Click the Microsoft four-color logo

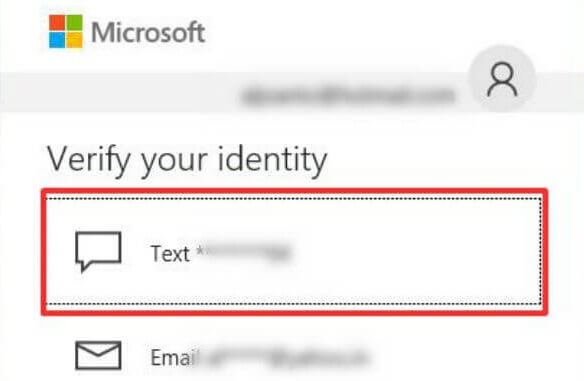click(66, 32)
